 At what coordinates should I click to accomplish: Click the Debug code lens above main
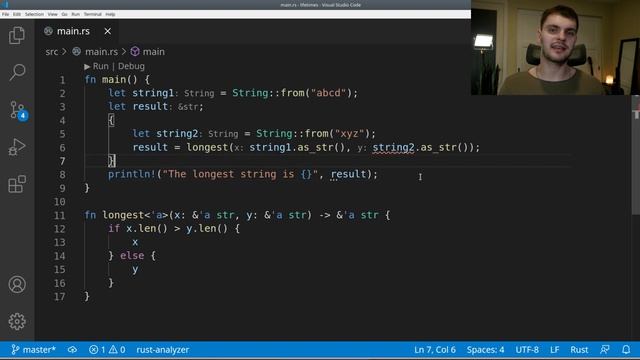coord(131,66)
